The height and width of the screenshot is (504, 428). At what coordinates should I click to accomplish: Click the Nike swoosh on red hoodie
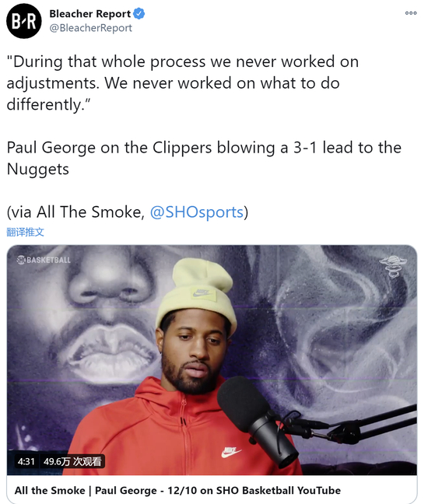[231, 452]
